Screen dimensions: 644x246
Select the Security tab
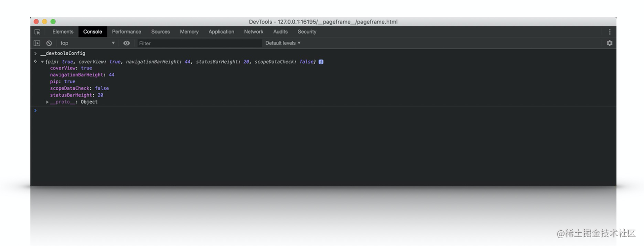point(307,32)
